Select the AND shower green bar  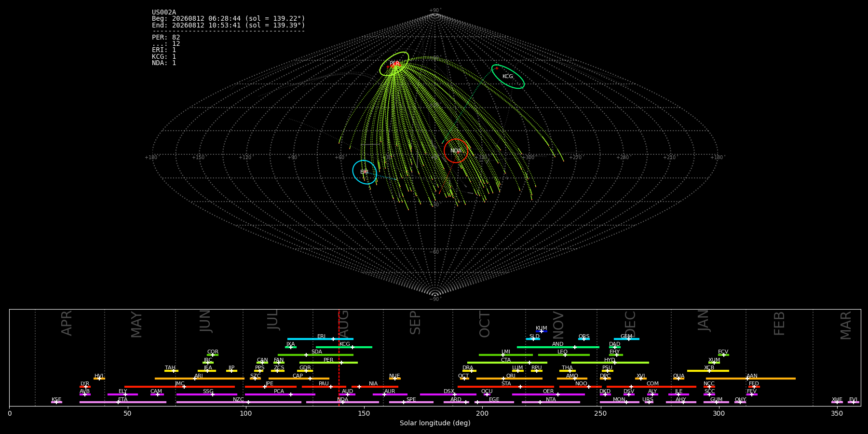click(558, 347)
